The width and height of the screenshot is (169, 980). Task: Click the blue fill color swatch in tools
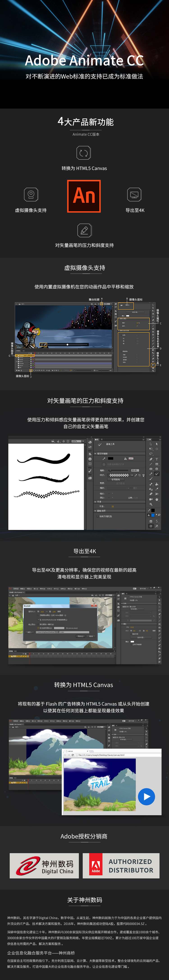coord(153,515)
